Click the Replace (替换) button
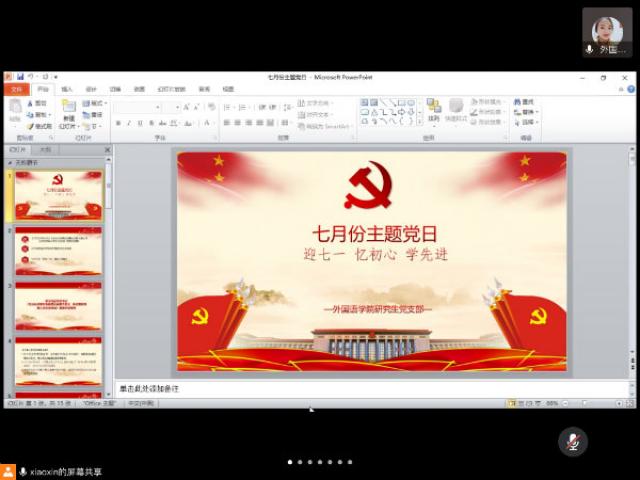640x480 pixels. (527, 112)
